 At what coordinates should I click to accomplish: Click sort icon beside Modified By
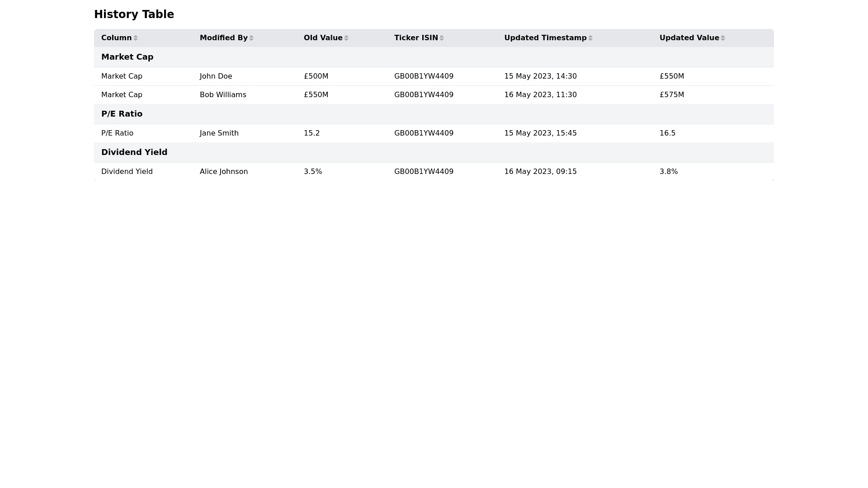click(x=251, y=38)
